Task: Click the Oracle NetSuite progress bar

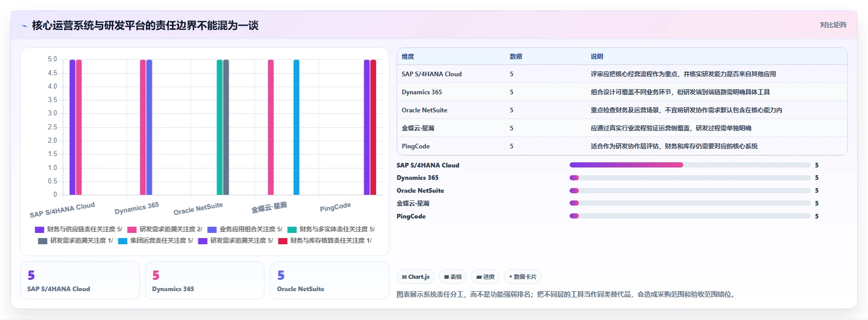Action: tap(690, 191)
